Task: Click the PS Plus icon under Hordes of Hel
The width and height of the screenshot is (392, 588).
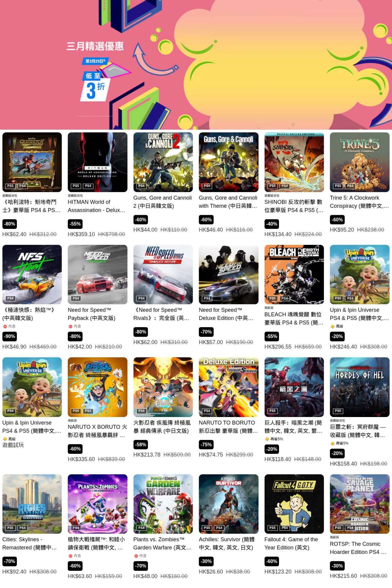Action: (x=332, y=443)
